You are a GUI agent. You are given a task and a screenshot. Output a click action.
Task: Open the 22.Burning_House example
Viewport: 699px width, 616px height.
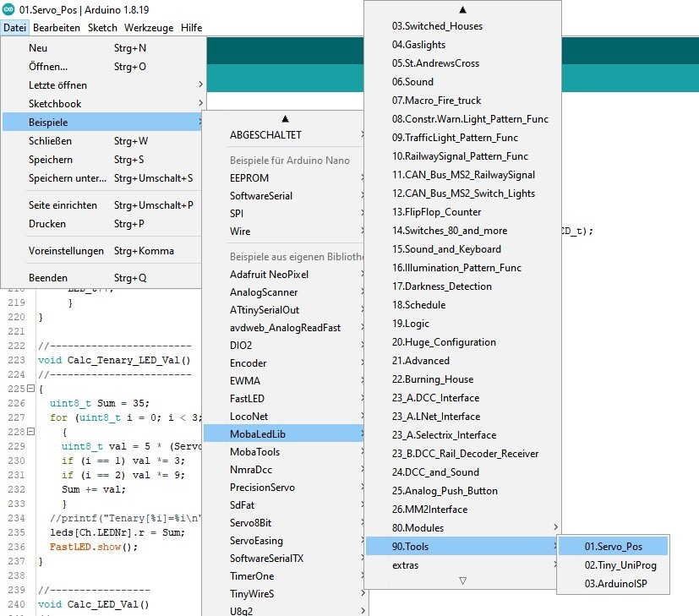[x=433, y=379]
